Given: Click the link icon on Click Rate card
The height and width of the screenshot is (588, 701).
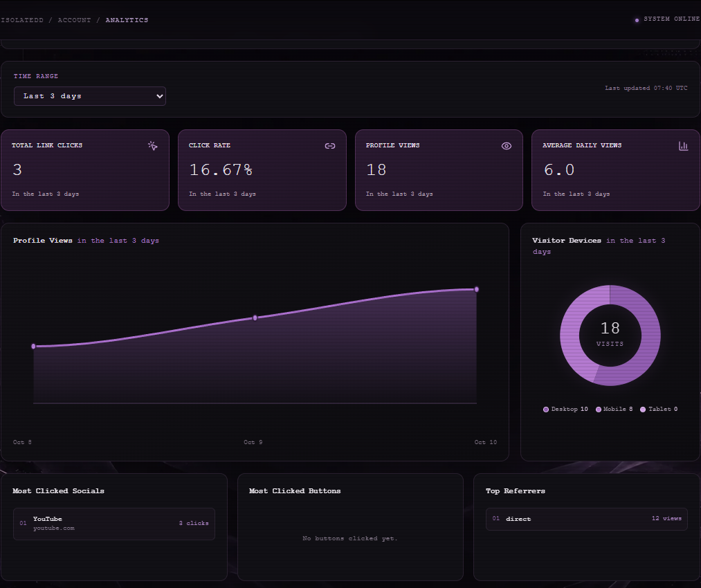Looking at the screenshot, I should 330,146.
